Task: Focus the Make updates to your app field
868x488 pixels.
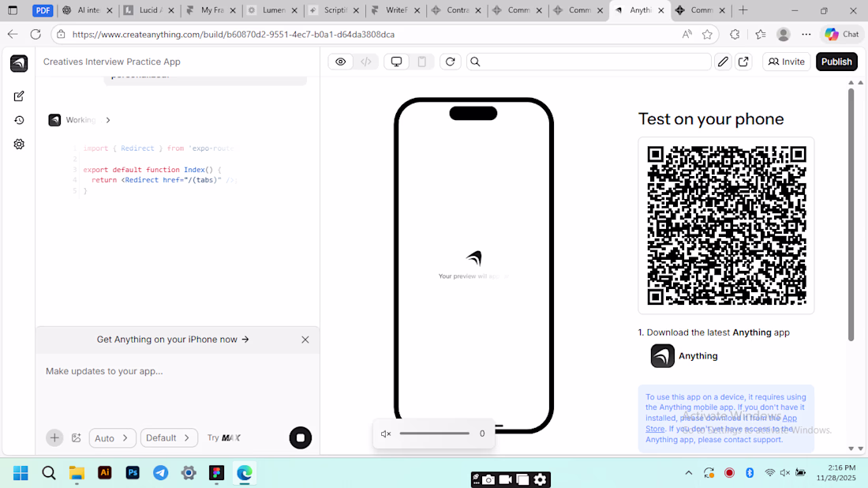Action: 177,371
